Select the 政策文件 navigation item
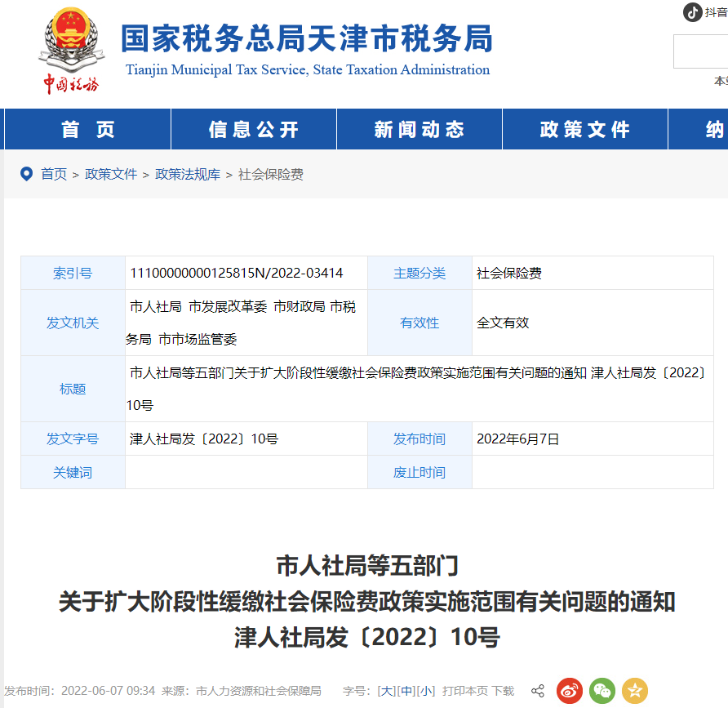This screenshot has height=708, width=728. 584,129
